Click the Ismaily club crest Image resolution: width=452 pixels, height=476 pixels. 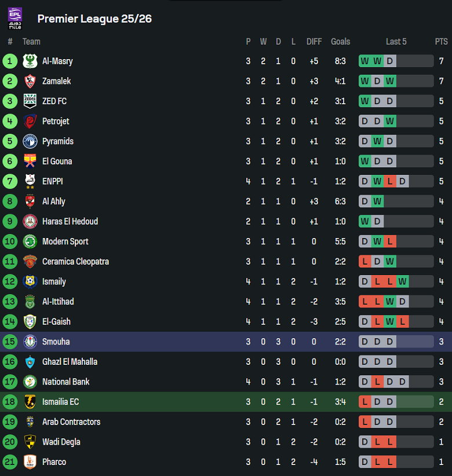pyautogui.click(x=30, y=282)
